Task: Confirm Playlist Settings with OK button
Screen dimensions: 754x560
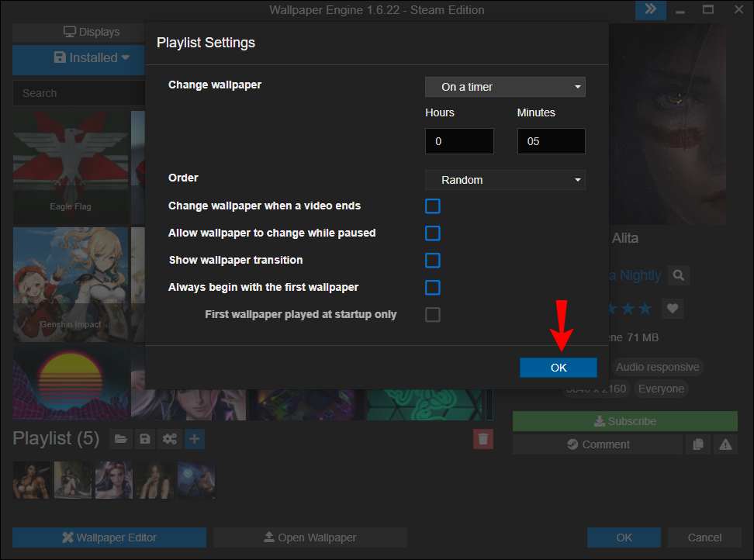Action: (559, 368)
